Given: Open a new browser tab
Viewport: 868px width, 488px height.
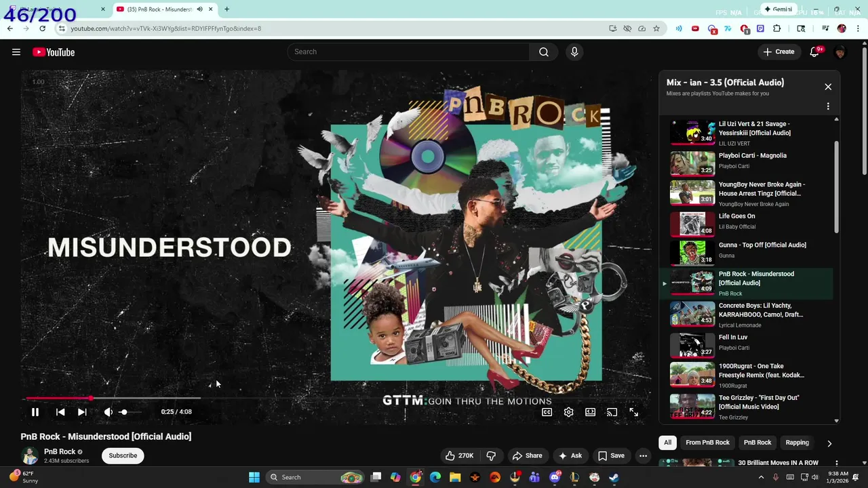Looking at the screenshot, I should pyautogui.click(x=226, y=9).
